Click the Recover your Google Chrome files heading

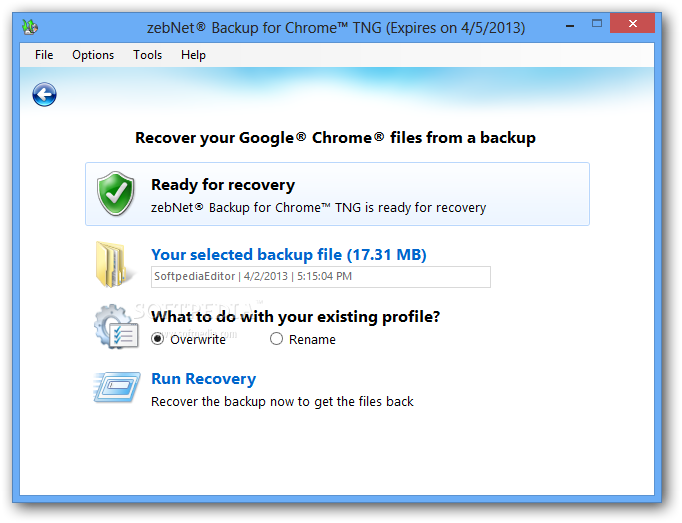click(x=335, y=138)
